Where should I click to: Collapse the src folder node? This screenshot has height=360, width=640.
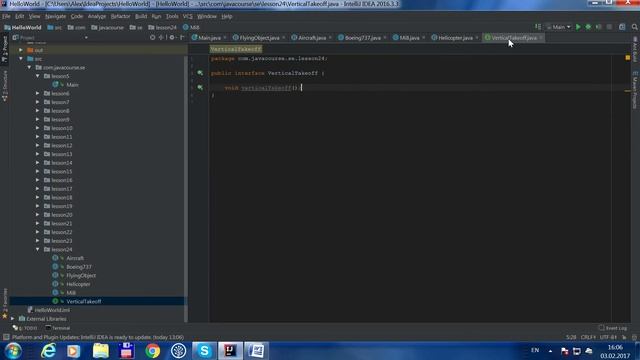pos(21,59)
